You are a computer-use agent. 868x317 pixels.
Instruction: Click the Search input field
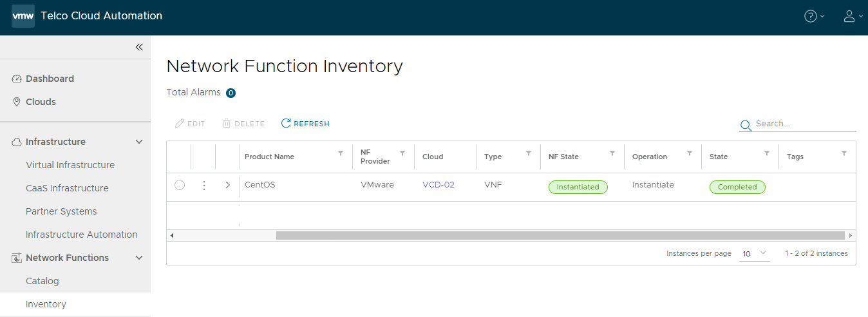[x=804, y=123]
